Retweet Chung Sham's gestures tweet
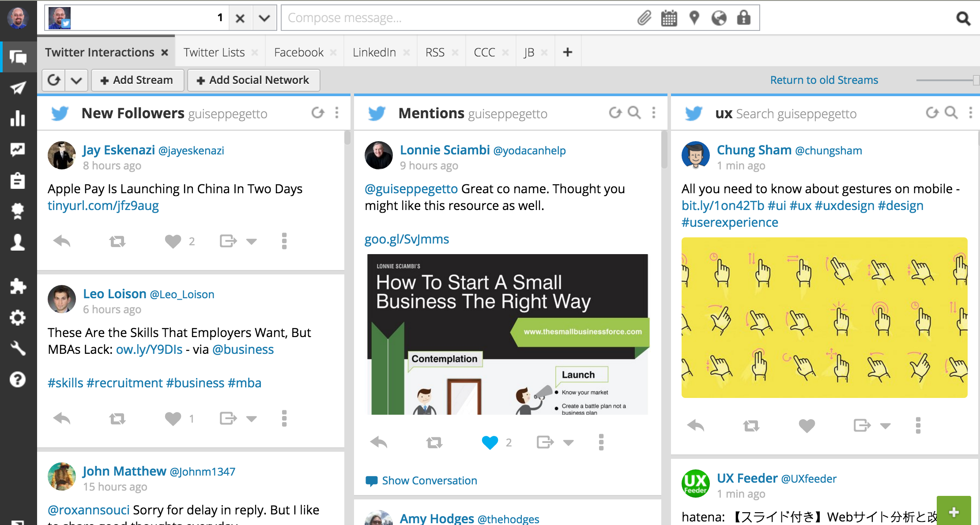 pos(751,425)
